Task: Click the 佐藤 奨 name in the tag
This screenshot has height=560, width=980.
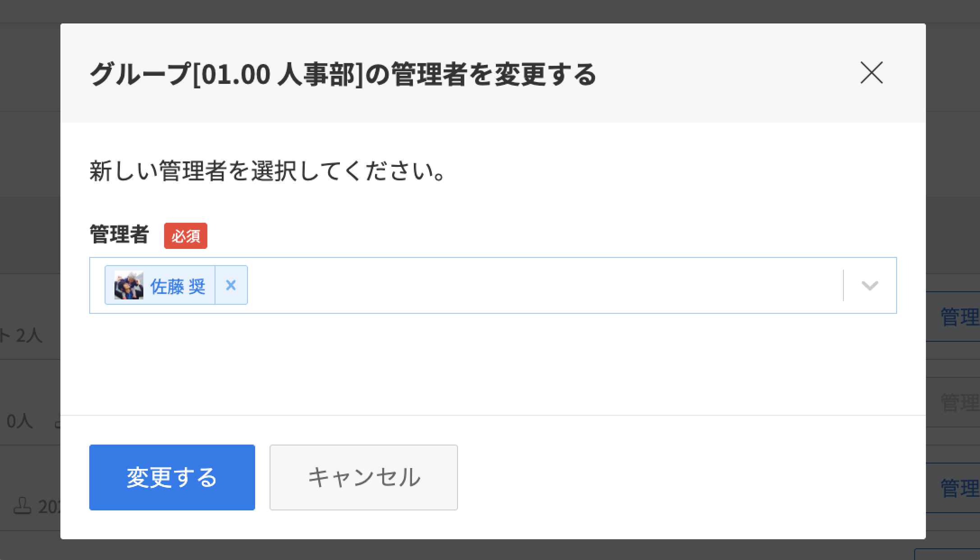Action: tap(178, 286)
